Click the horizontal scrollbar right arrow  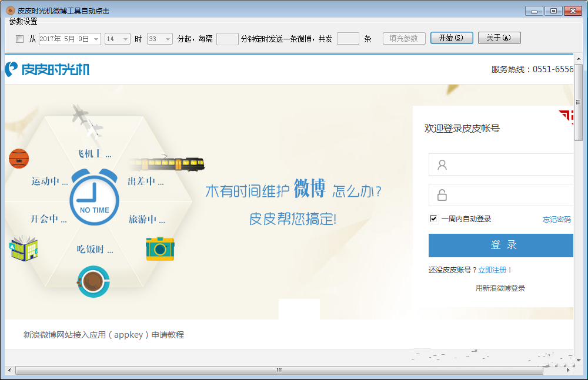pyautogui.click(x=569, y=370)
